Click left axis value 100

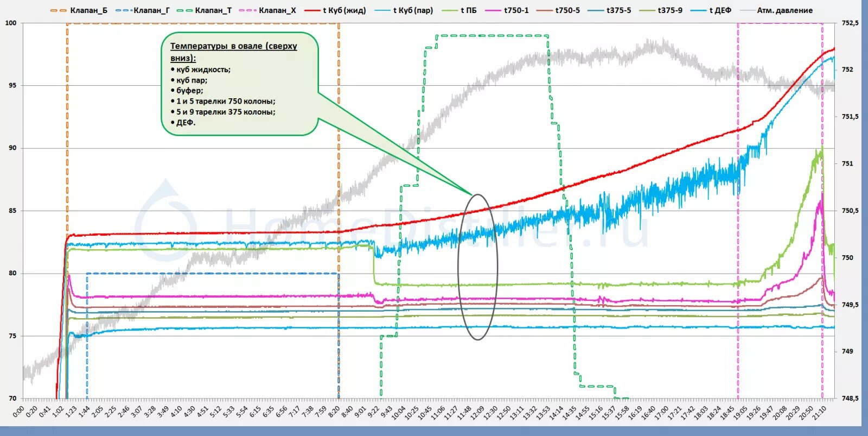[x=11, y=23]
